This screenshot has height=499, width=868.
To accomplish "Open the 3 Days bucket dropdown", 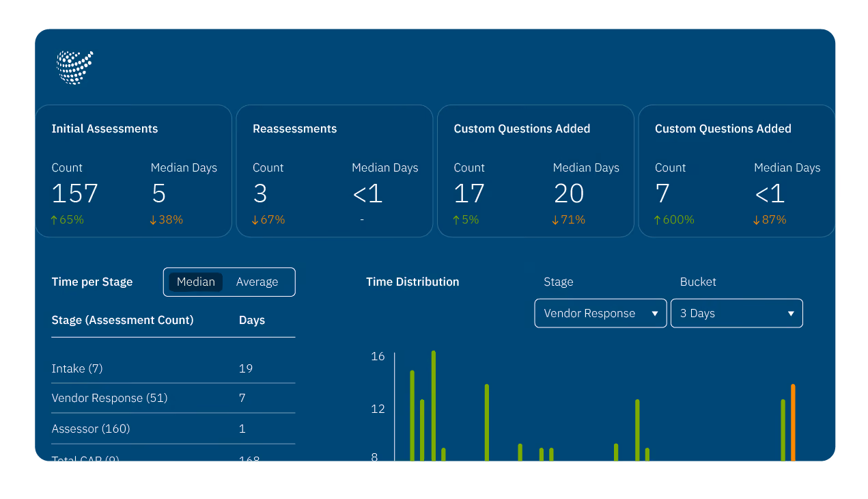I will coord(737,313).
